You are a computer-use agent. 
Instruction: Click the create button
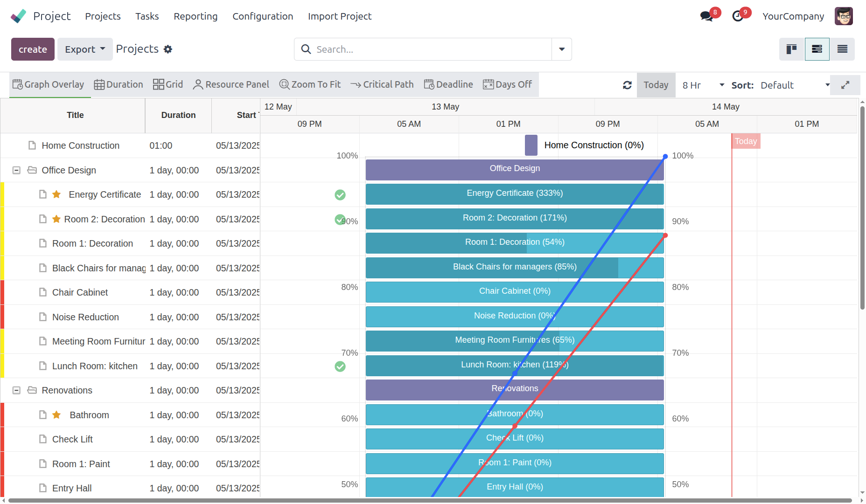click(33, 49)
